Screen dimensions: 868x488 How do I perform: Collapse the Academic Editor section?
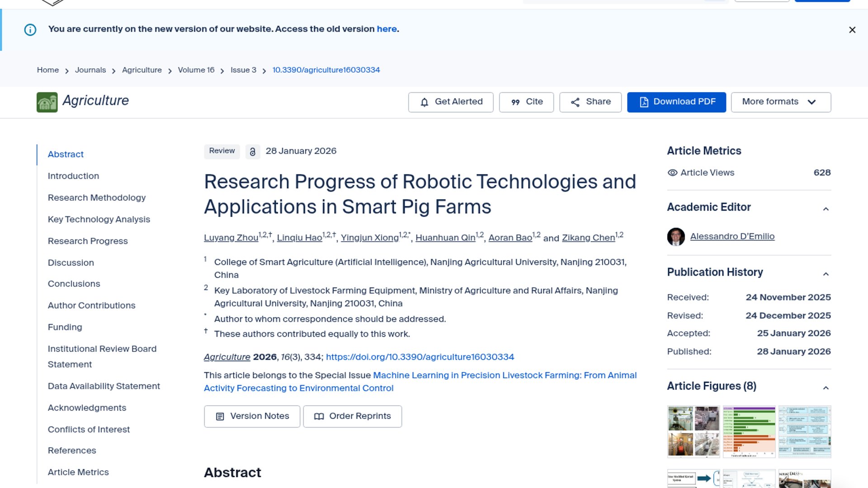pos(826,209)
